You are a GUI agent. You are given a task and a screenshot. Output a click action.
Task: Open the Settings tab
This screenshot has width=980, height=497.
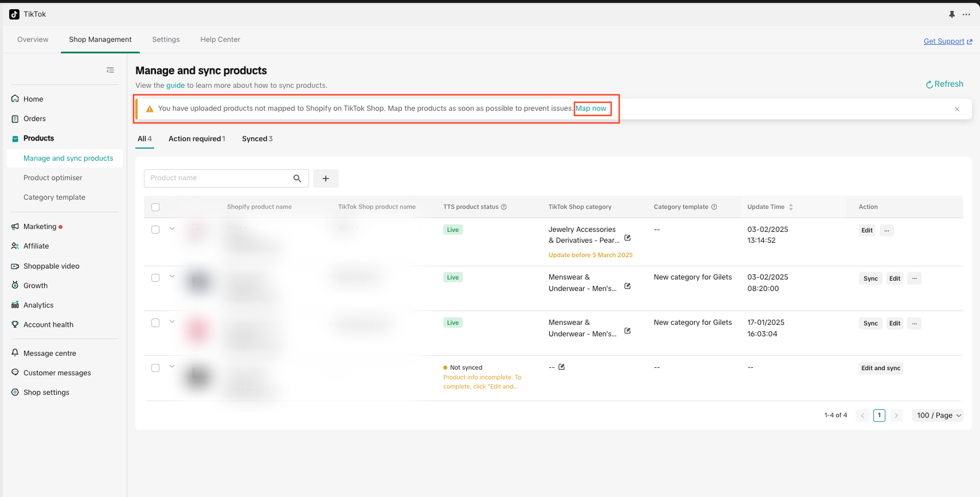pos(166,40)
